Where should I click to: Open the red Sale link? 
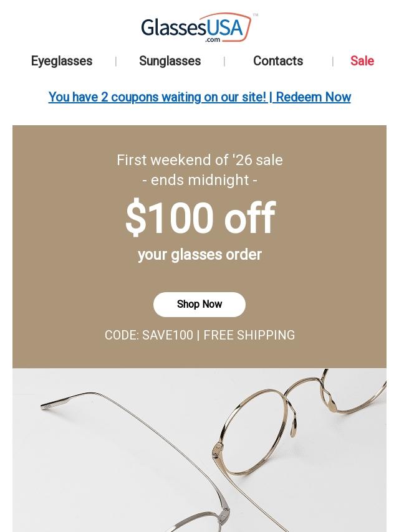click(x=362, y=61)
